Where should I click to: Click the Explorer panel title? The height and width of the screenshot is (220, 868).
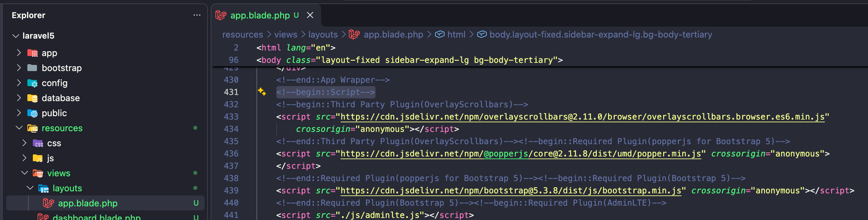[28, 15]
